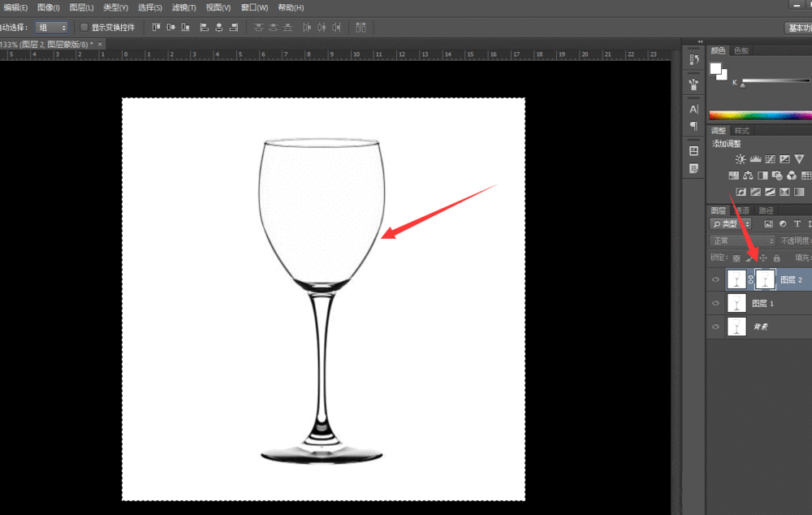Add a Levels adjustment from the panel

755,159
